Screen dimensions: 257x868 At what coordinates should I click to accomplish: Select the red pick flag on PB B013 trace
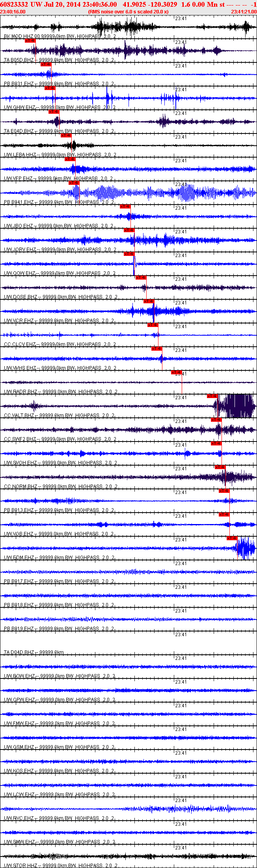224,491
